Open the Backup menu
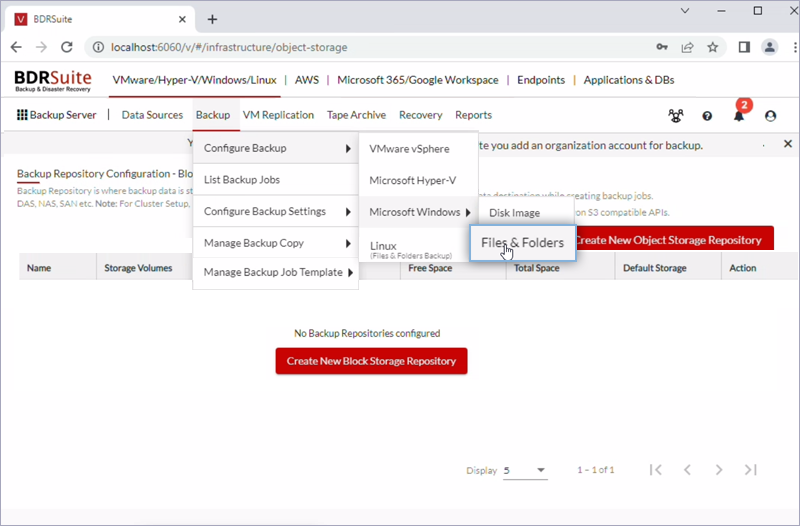The width and height of the screenshot is (800, 526). click(x=213, y=115)
